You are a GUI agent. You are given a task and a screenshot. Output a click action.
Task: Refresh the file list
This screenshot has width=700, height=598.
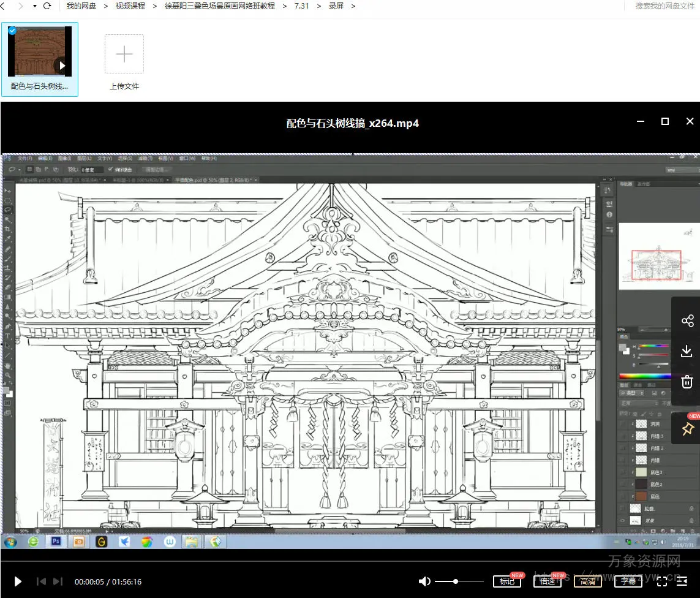[47, 6]
